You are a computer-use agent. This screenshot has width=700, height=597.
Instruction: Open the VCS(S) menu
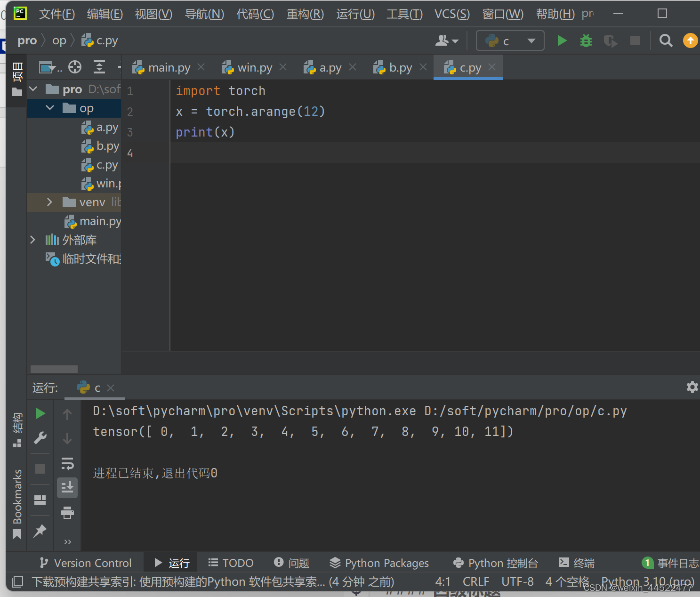(x=452, y=14)
